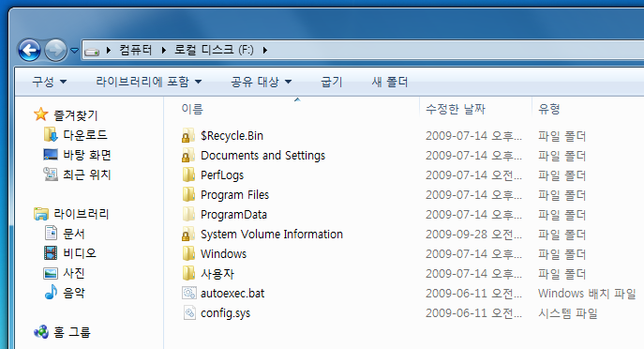Click the Forward navigation arrow button
The width and height of the screenshot is (644, 349).
[55, 51]
